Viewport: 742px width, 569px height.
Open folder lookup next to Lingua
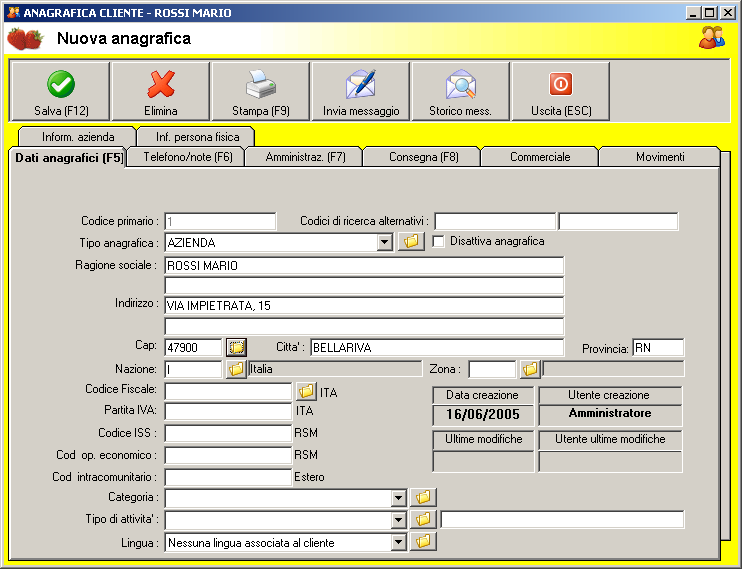pyautogui.click(x=423, y=541)
